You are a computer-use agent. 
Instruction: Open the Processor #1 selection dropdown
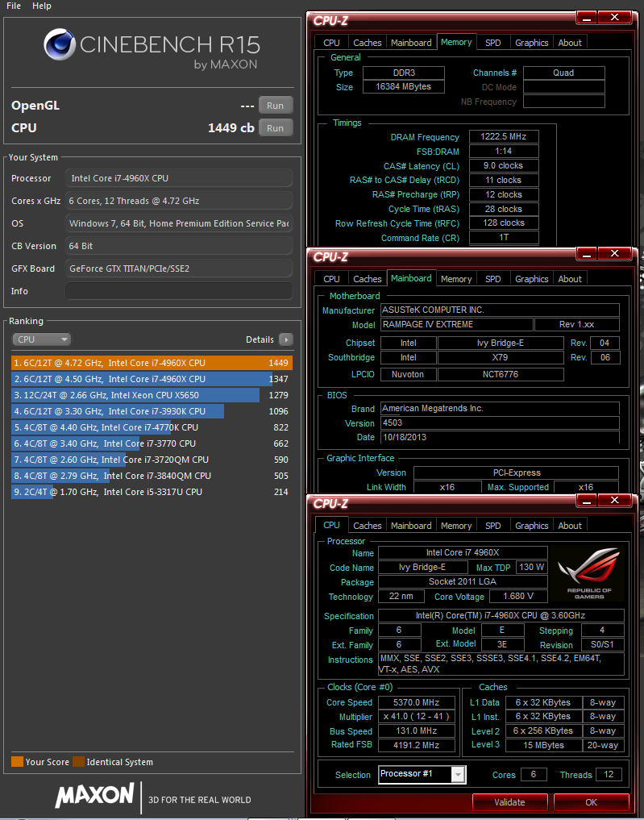(x=422, y=774)
